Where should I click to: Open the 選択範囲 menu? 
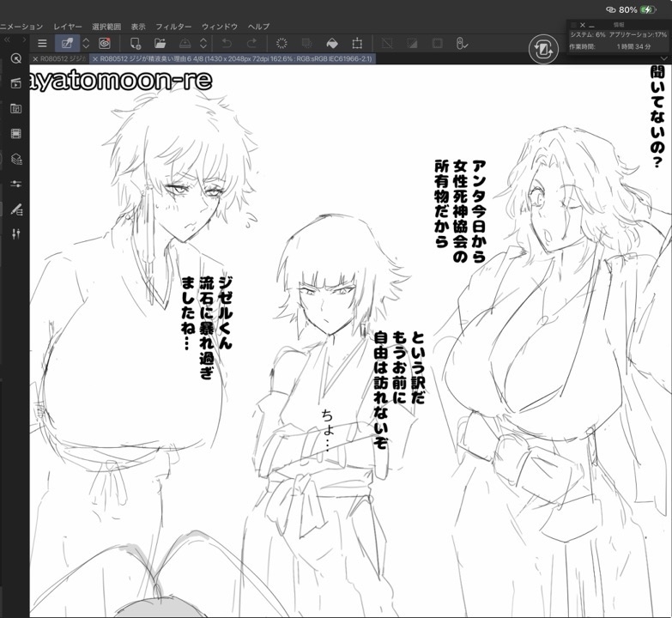pos(106,27)
